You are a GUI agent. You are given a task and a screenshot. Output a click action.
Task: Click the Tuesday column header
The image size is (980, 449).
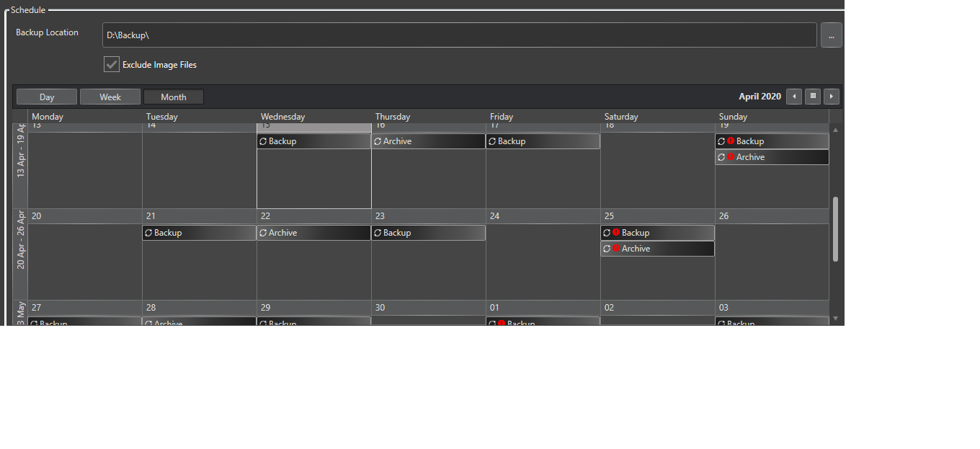(x=161, y=117)
